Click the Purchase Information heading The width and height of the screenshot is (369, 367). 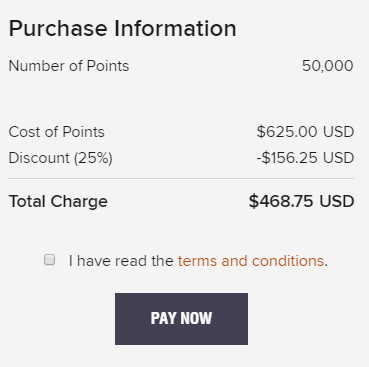coord(122,29)
